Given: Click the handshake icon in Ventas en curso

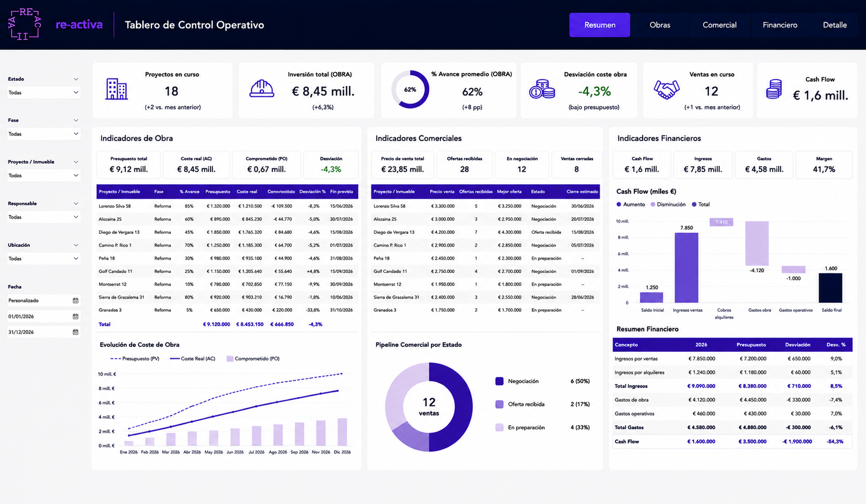Looking at the screenshot, I should point(666,90).
